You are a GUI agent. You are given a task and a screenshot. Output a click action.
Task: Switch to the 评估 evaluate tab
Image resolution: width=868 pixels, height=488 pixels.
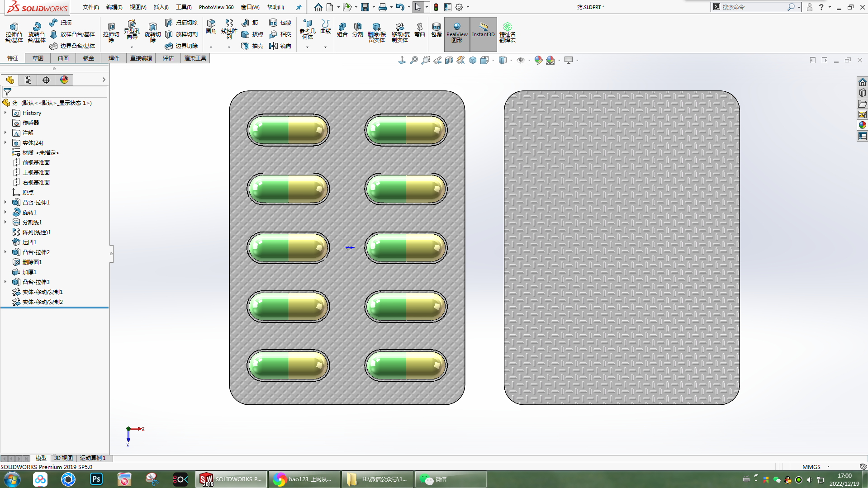coord(168,58)
